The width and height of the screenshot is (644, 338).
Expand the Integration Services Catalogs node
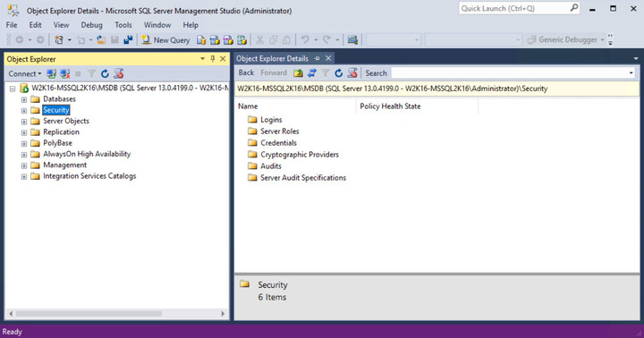click(x=24, y=177)
